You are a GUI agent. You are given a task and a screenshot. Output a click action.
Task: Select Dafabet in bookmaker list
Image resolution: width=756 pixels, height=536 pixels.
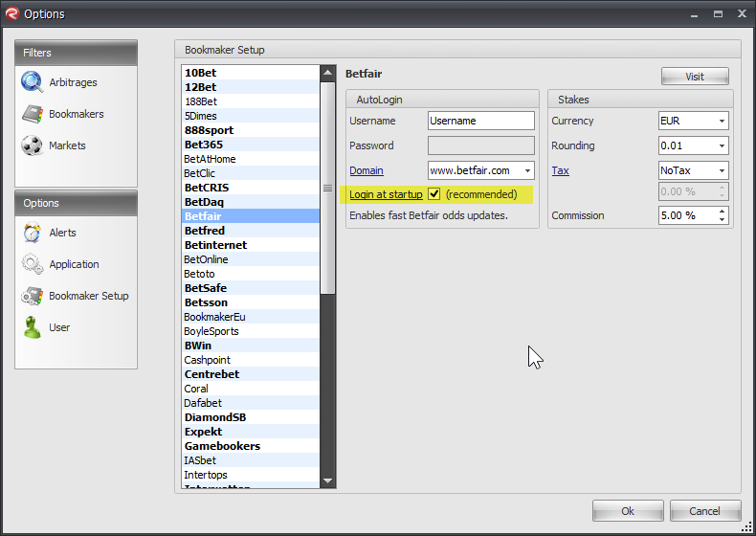251,403
